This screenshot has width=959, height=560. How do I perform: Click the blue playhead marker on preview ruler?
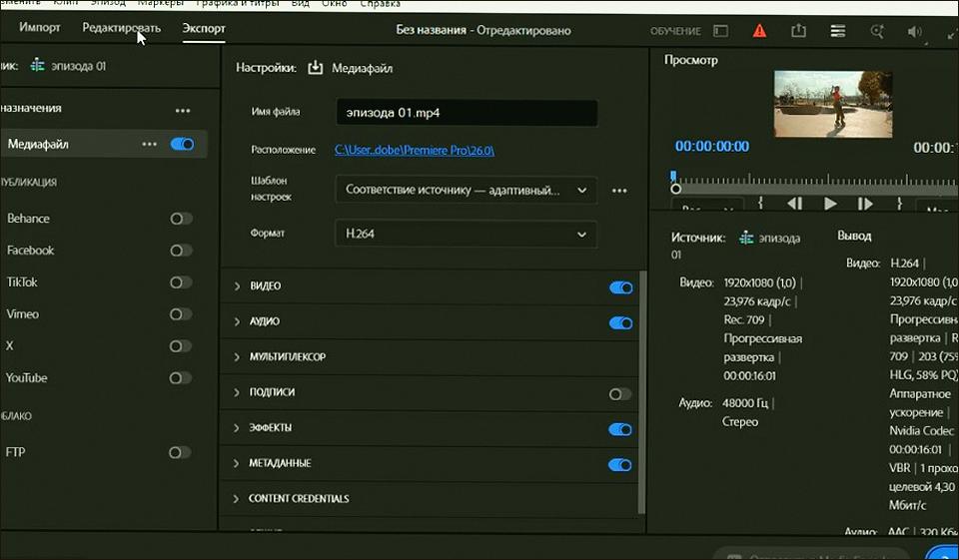673,176
